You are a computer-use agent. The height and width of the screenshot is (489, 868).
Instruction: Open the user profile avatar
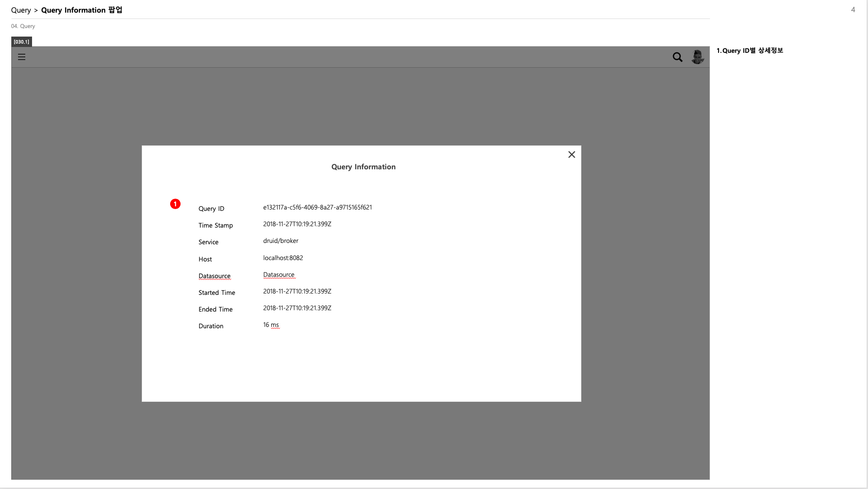697,57
